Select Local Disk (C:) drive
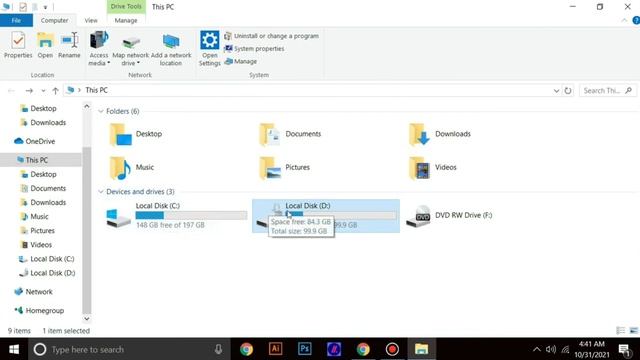 pos(176,216)
